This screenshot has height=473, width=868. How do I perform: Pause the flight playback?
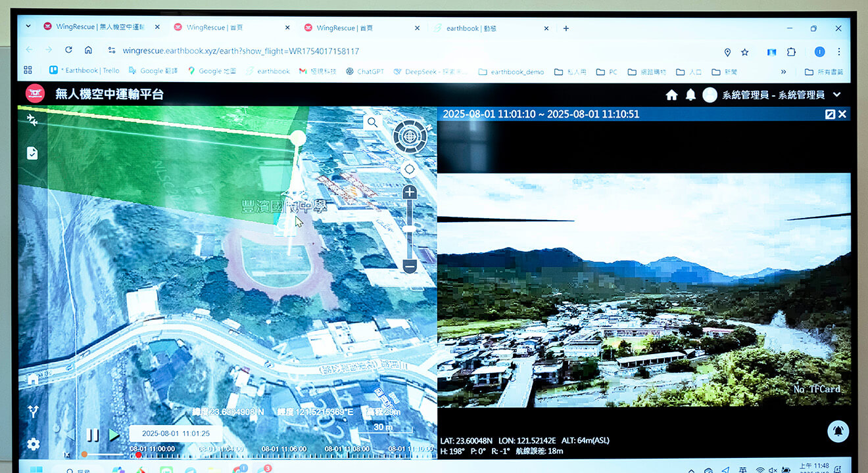pos(93,434)
